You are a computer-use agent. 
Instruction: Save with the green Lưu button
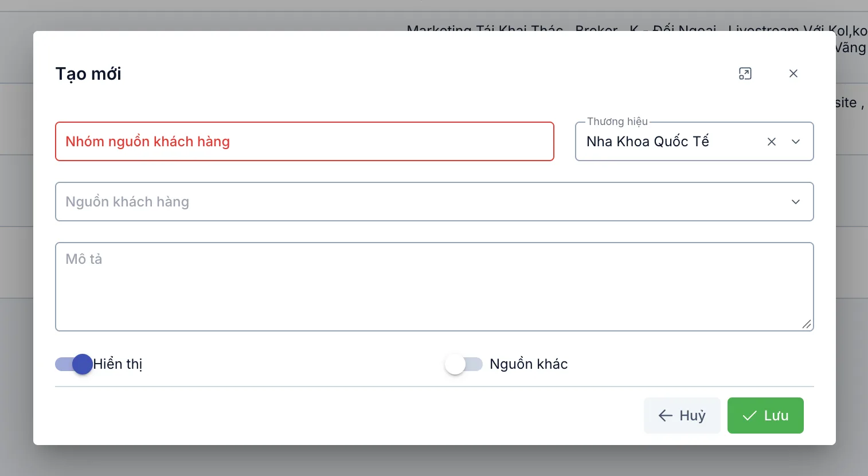(765, 416)
